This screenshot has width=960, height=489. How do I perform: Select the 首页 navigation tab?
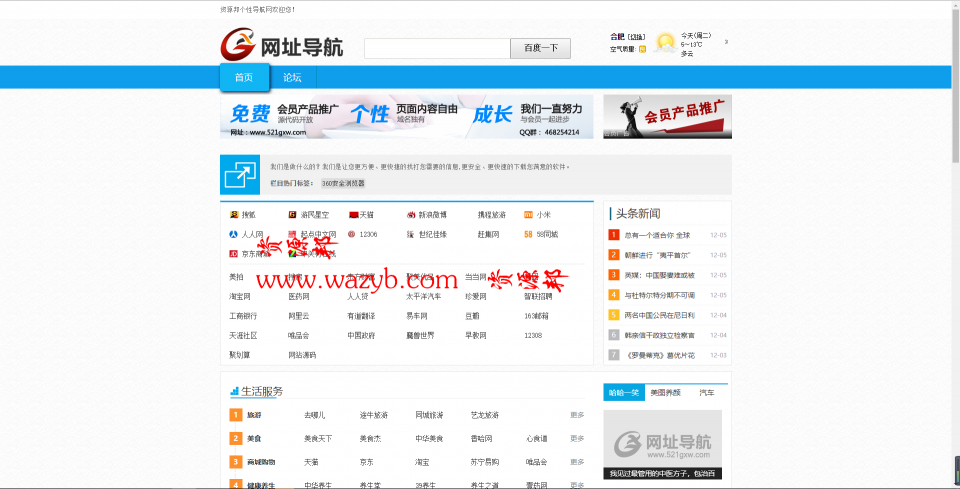tap(244, 78)
